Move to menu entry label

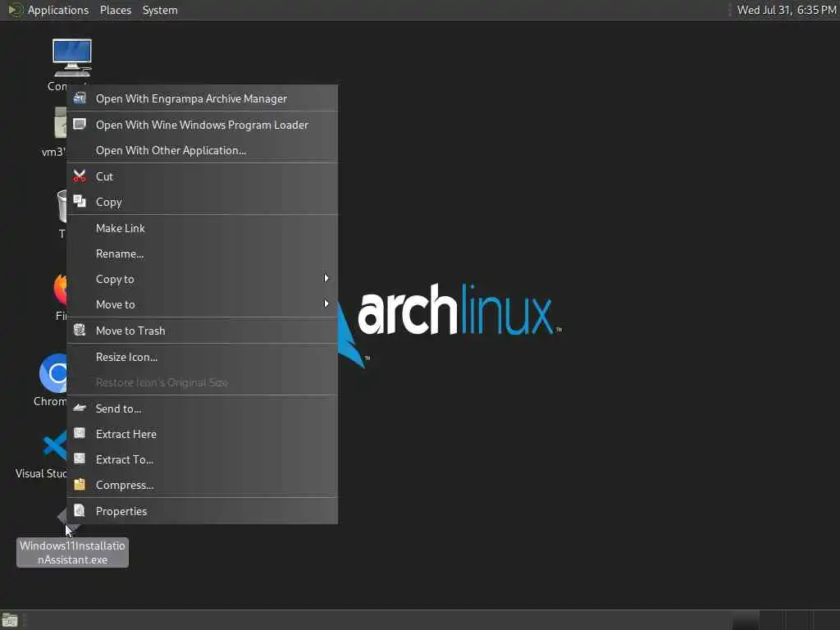pyautogui.click(x=115, y=304)
